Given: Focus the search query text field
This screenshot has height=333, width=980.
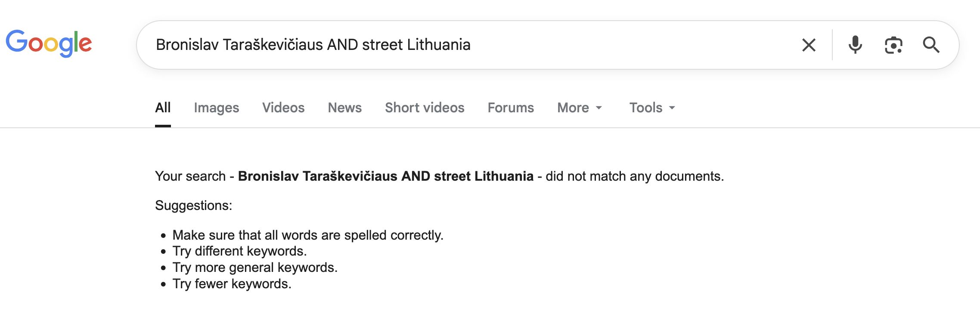Looking at the screenshot, I should 431,45.
